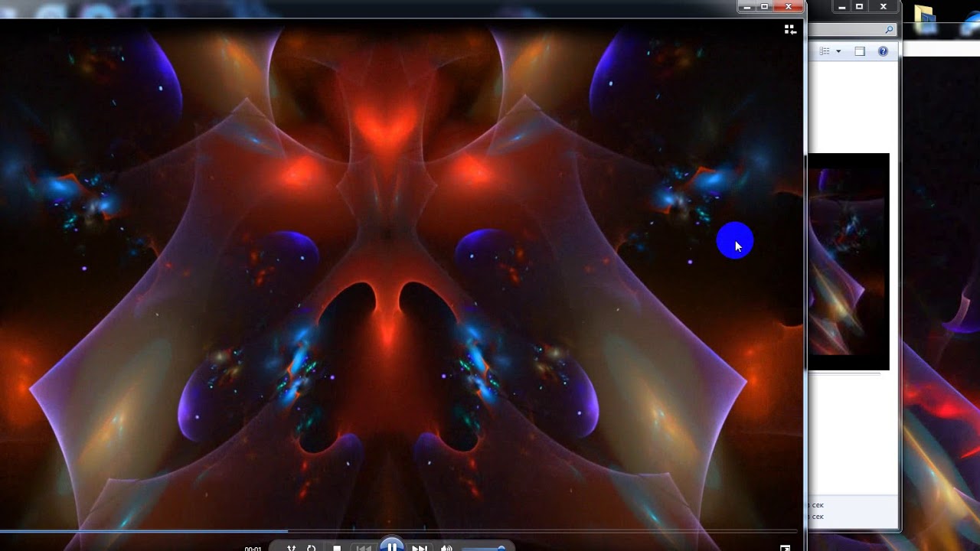Image resolution: width=980 pixels, height=551 pixels.
Task: Stop video playback
Action: point(337,549)
